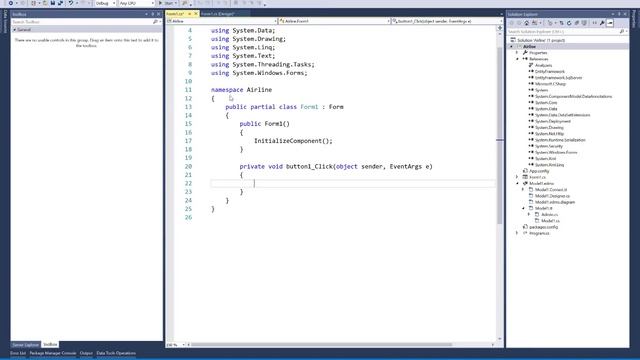Open the Data Tools Operations tab

[116, 353]
